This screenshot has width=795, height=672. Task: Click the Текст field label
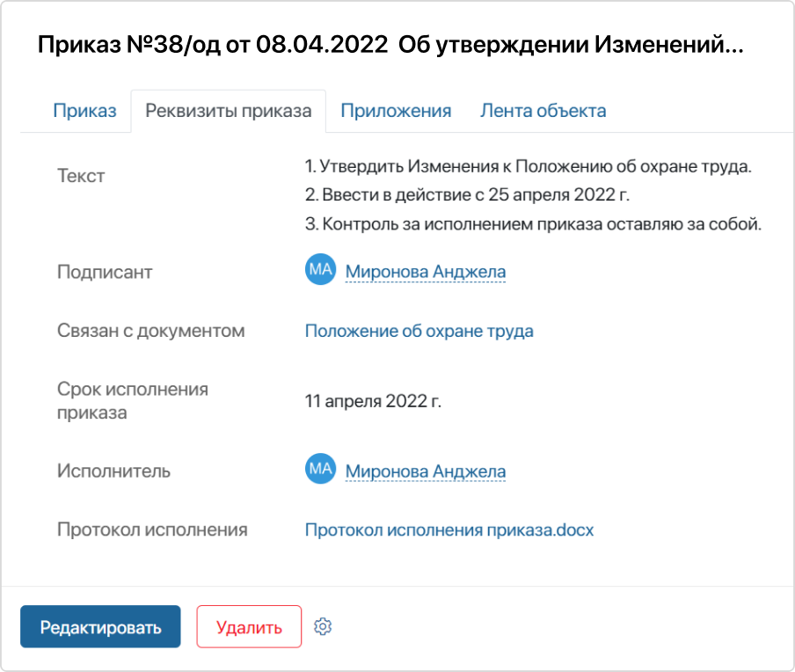[82, 176]
